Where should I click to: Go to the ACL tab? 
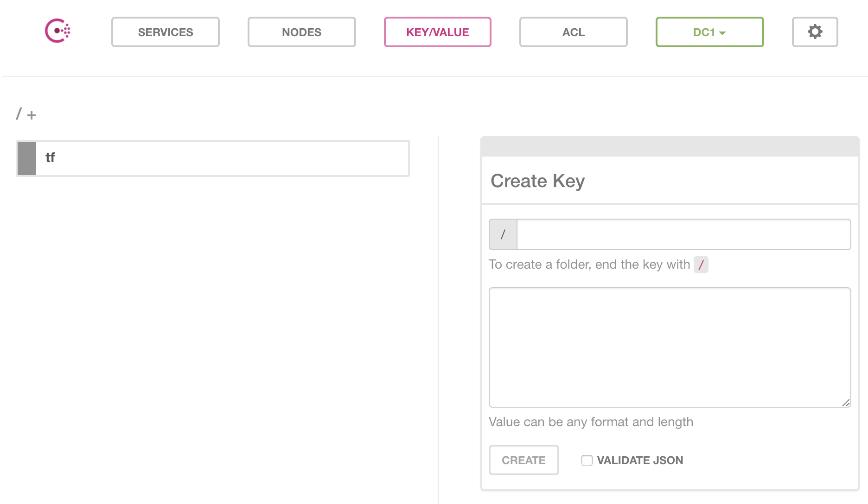573,32
